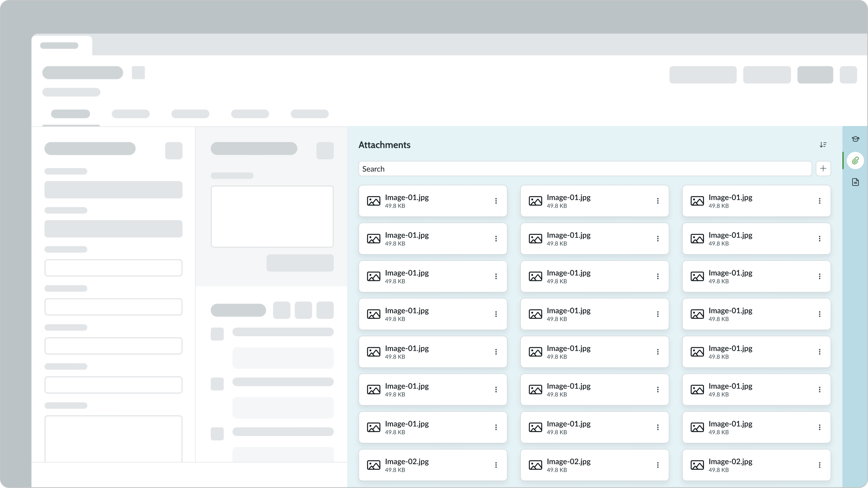Click the image icon on Image-02.jpg in the third column
The height and width of the screenshot is (488, 868).
coord(698,465)
